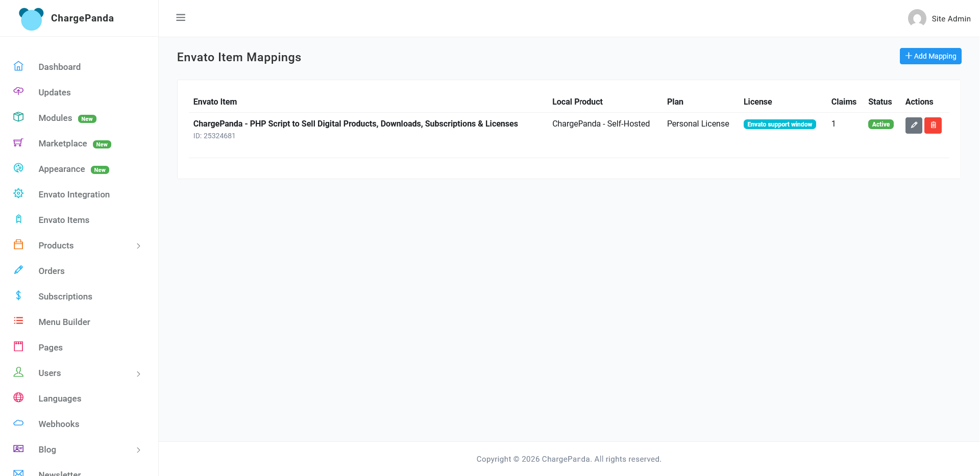
Task: Click the Envato Items badge icon
Action: [18, 219]
